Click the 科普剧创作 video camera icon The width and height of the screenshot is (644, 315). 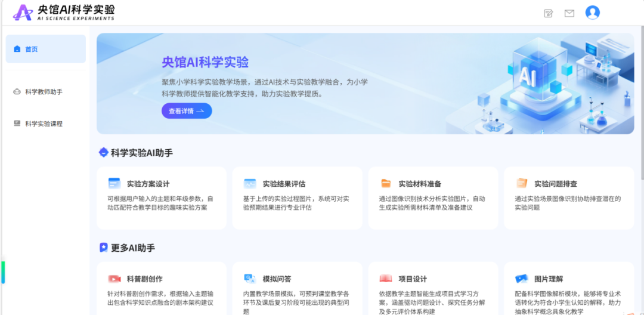click(x=114, y=279)
